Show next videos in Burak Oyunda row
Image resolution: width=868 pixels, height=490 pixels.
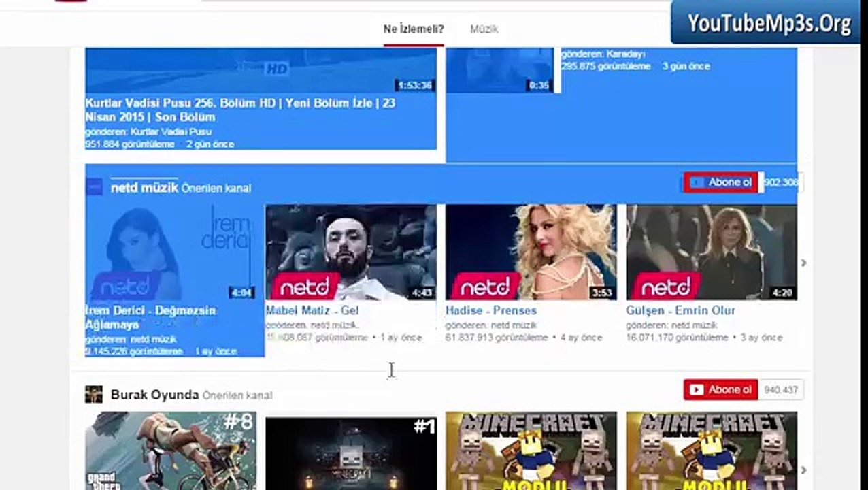click(803, 470)
